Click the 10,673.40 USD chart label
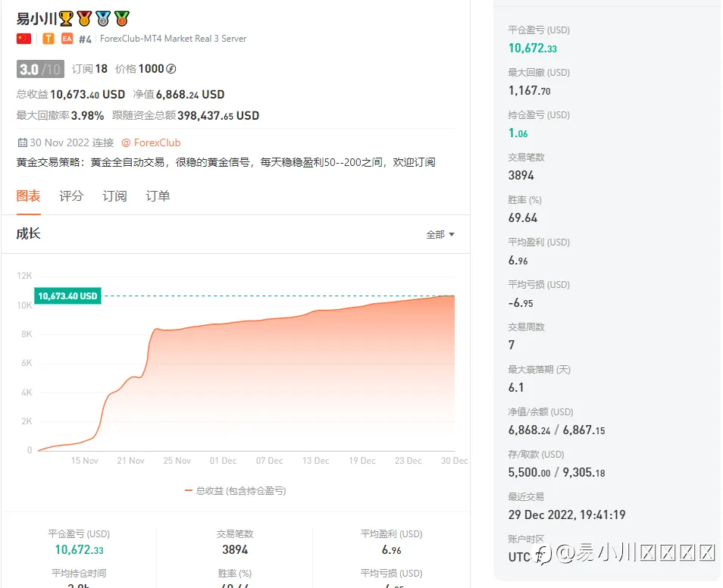Screen dimensions: 723x588 pyautogui.click(x=67, y=296)
